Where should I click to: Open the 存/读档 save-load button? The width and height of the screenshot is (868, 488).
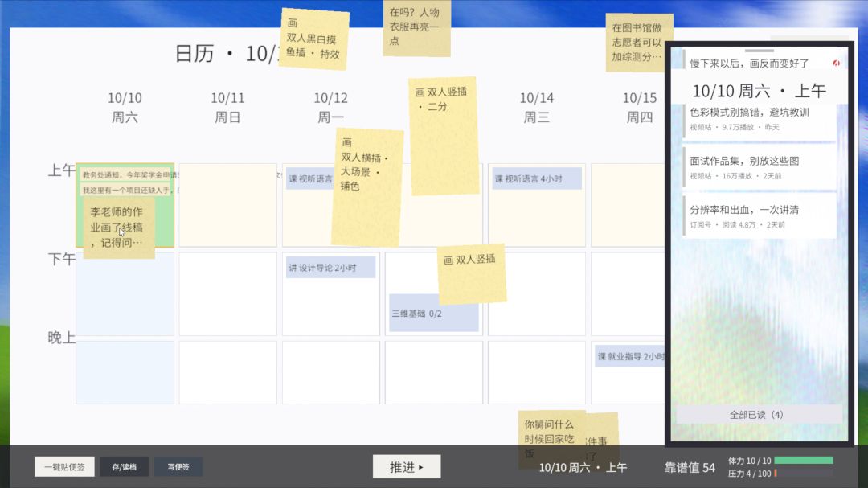pos(124,467)
